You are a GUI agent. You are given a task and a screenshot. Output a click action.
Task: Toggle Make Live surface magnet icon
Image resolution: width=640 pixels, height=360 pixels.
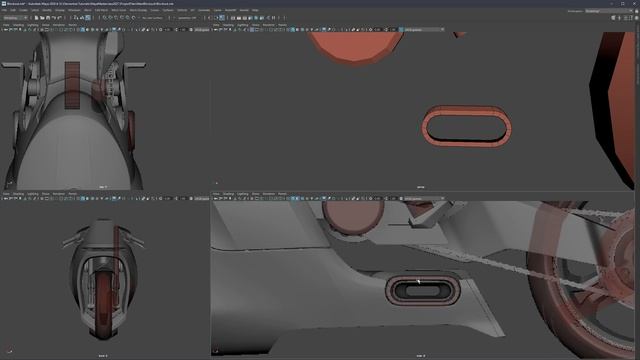click(x=133, y=18)
